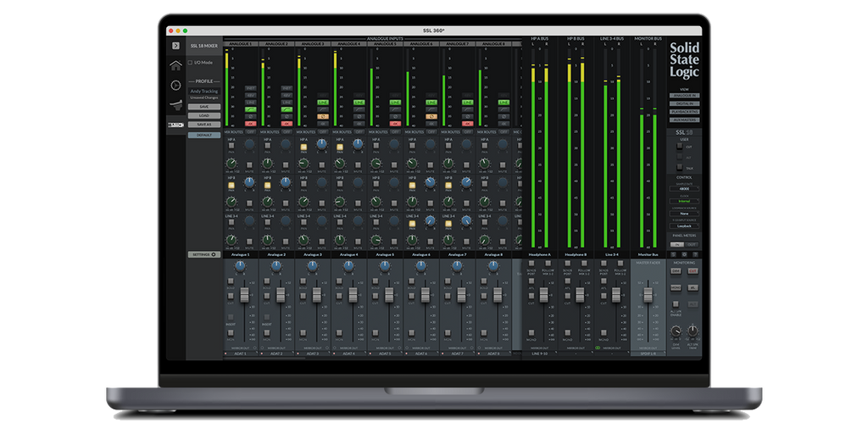The width and height of the screenshot is (868, 434).
Task: Switch view to DIGITAL IN
Action: (x=684, y=103)
